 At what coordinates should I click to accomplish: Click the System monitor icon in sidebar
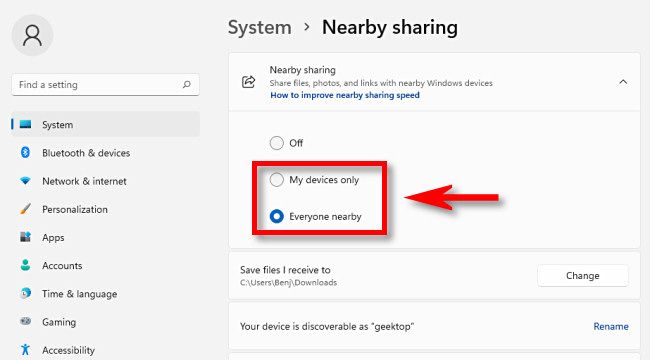tap(25, 124)
